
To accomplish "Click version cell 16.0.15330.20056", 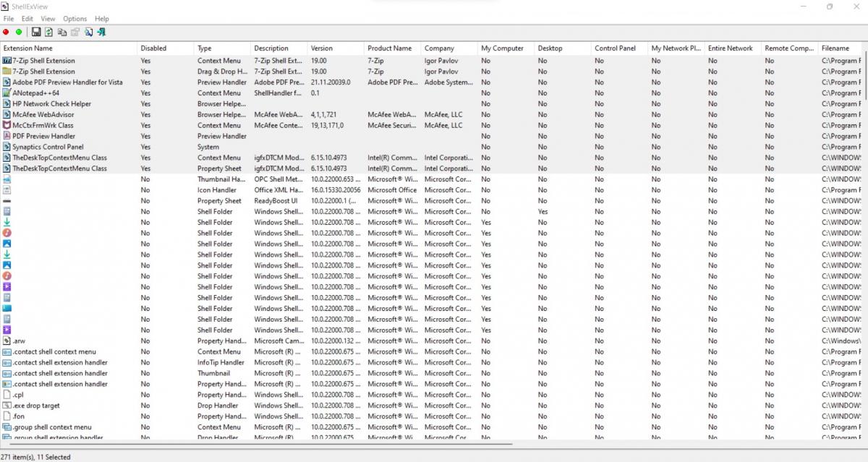I will pos(336,189).
